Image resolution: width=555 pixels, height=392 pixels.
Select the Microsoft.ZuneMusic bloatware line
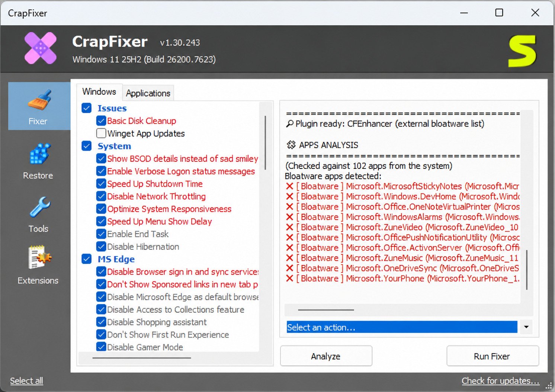402,258
